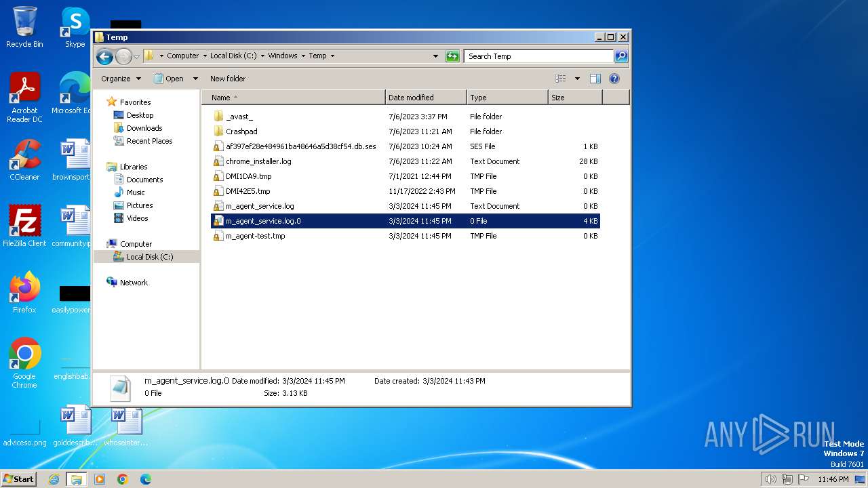The width and height of the screenshot is (868, 488).
Task: Select the af397ef28e48...db.ses file
Action: (406, 146)
